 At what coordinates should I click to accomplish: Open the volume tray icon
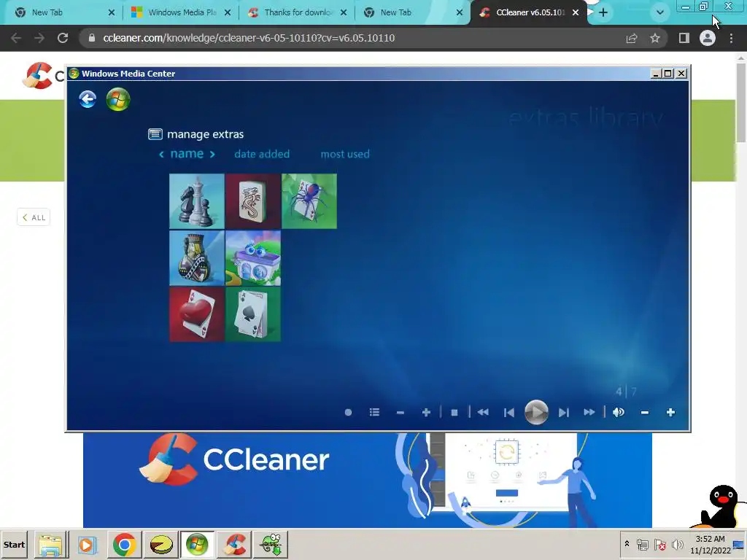tap(677, 544)
